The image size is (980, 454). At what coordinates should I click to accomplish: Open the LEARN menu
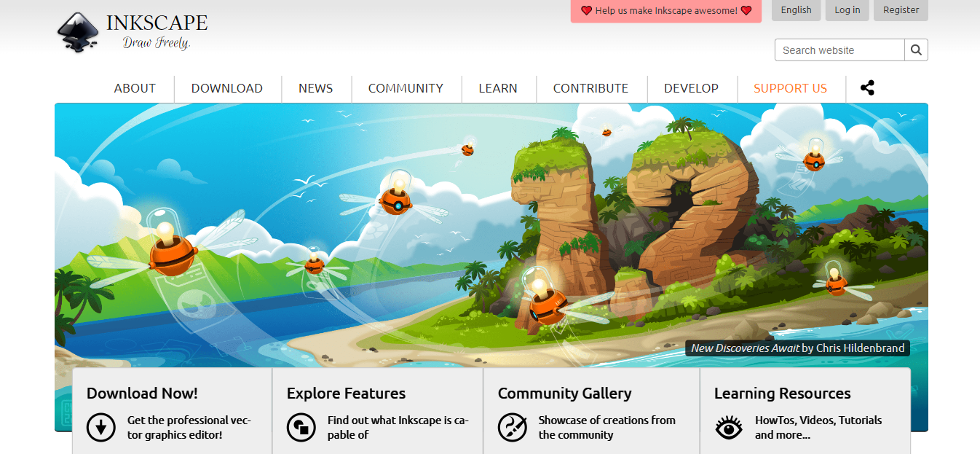pyautogui.click(x=498, y=87)
